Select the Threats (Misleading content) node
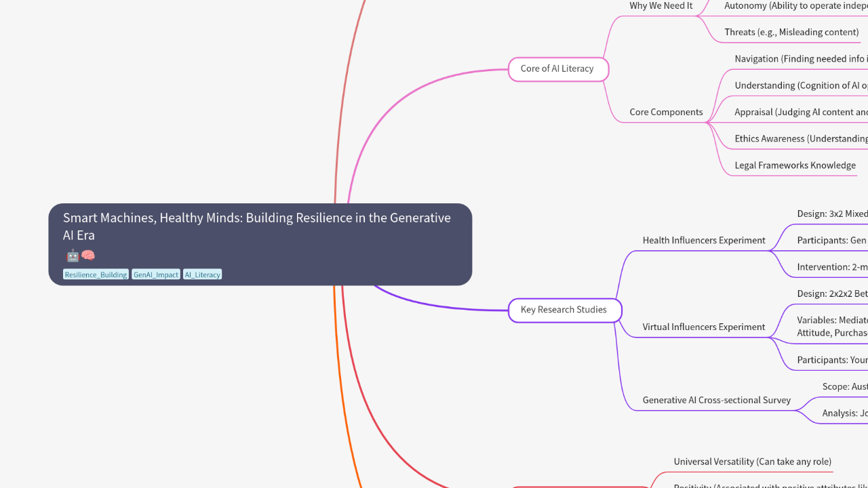This screenshot has width=868, height=488. pyautogui.click(x=791, y=32)
